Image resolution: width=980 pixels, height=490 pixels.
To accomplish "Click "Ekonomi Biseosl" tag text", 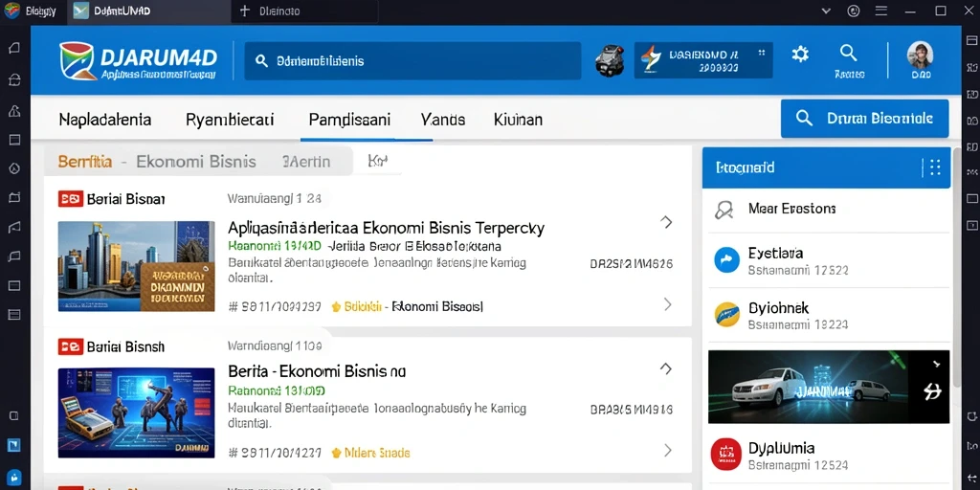I will [x=436, y=307].
